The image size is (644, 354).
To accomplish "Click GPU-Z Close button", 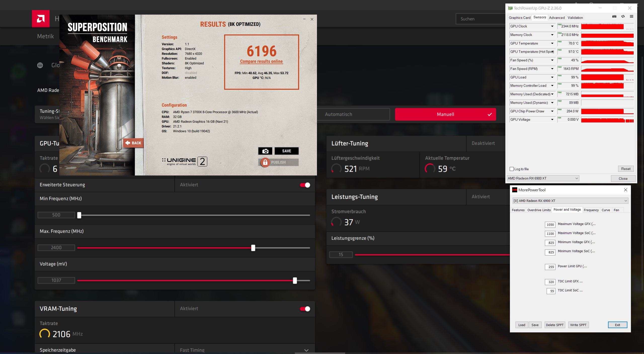I will (623, 179).
